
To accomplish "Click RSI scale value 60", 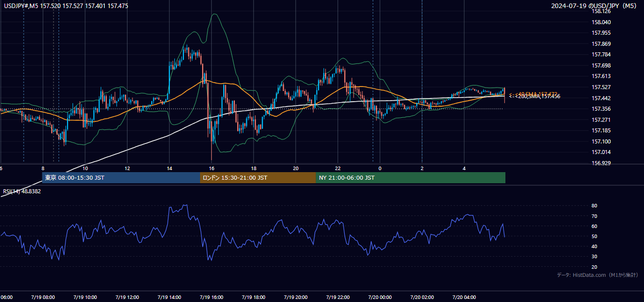I will (595, 226).
